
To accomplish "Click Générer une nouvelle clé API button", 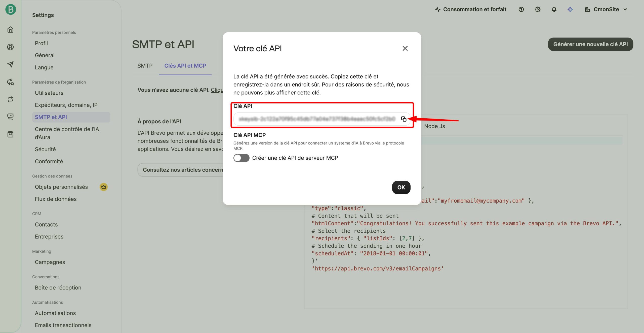I will click(590, 44).
